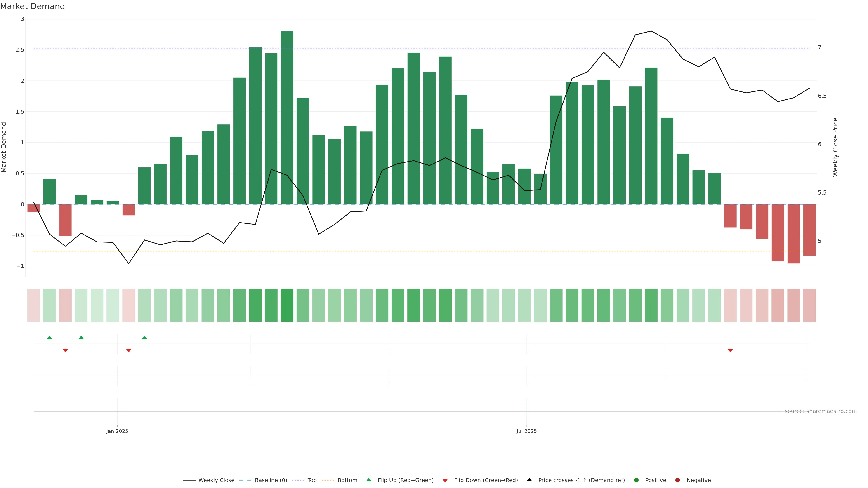Click the Jan 2025 axis label
The height and width of the screenshot is (488, 868).
[117, 431]
